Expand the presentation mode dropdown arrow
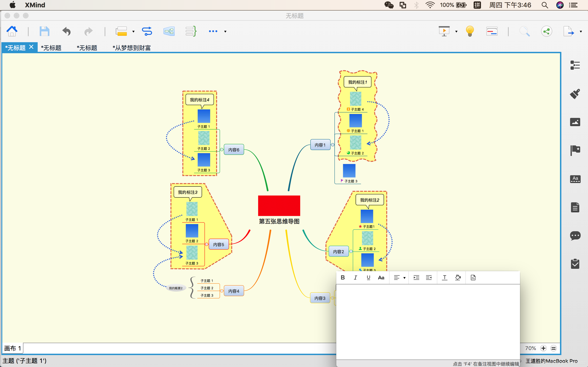 click(x=456, y=32)
